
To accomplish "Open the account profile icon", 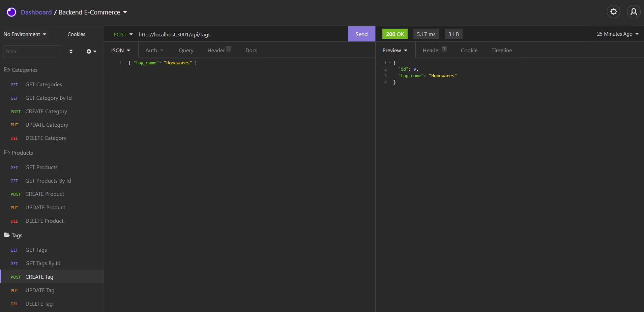I will coord(634,11).
